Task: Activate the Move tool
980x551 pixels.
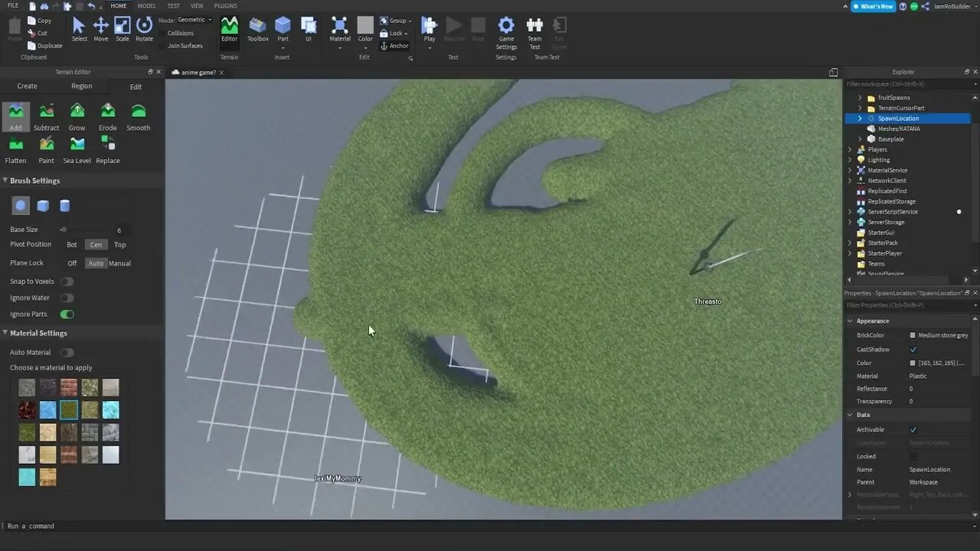Action: [100, 29]
